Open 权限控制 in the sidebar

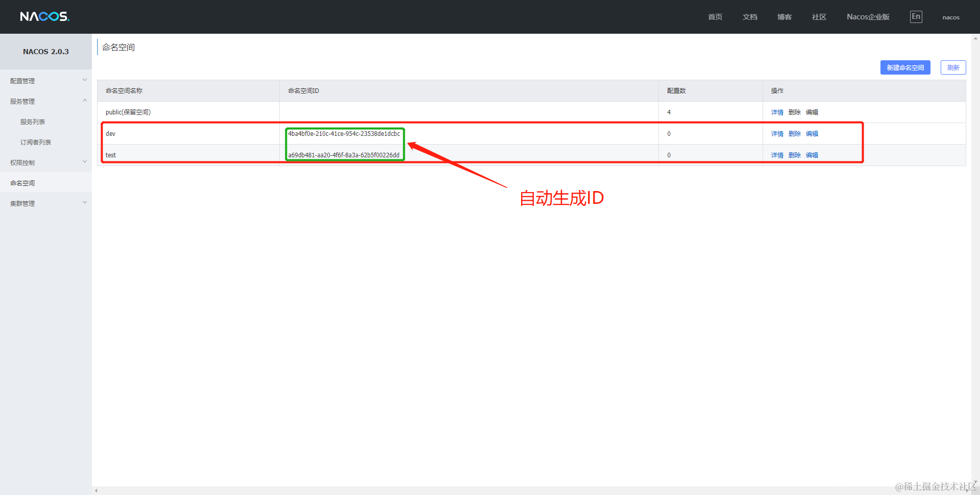click(x=22, y=162)
